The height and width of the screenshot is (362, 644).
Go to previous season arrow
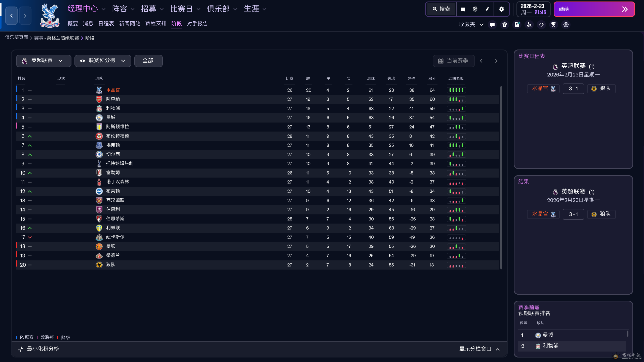[481, 61]
